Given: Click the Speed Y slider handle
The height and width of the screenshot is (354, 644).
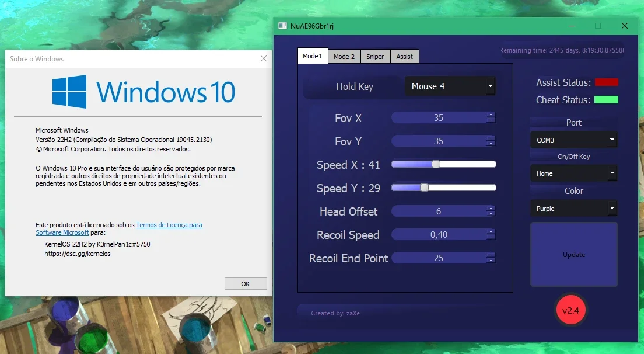Looking at the screenshot, I should tap(424, 188).
